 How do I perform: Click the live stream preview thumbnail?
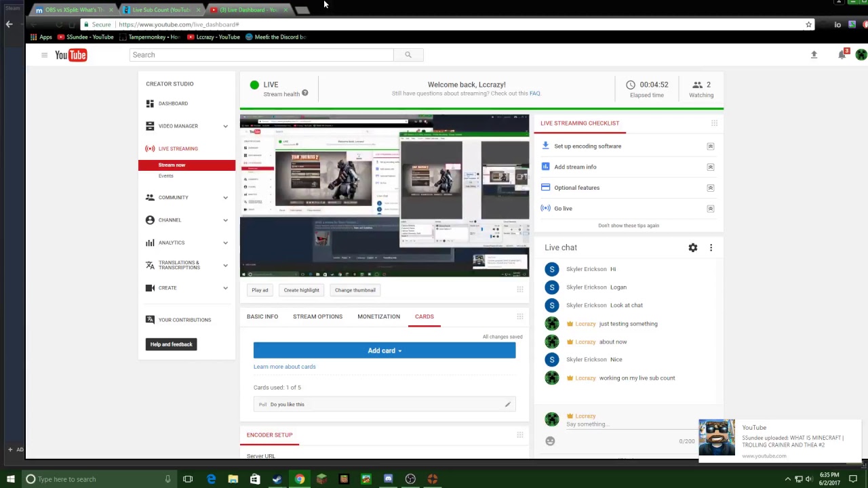(384, 196)
